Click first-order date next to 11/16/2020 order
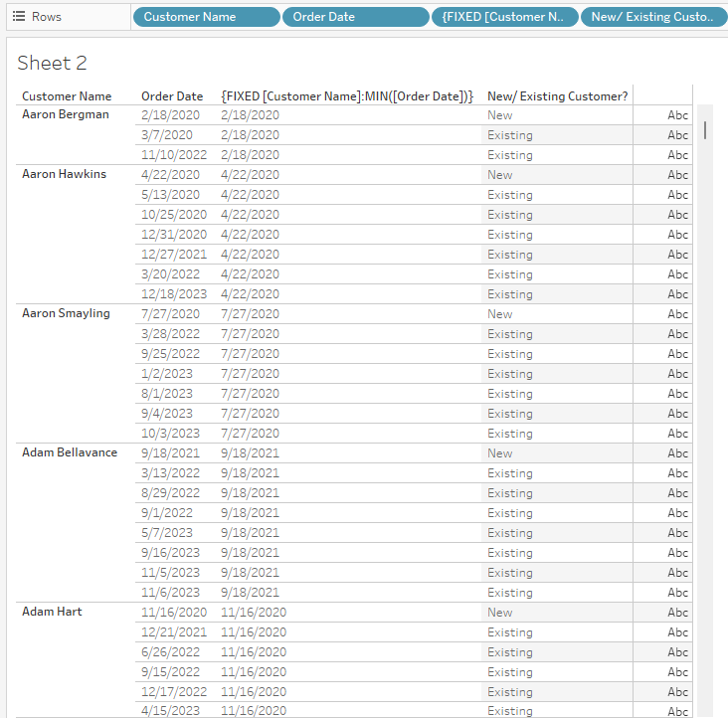 point(254,613)
